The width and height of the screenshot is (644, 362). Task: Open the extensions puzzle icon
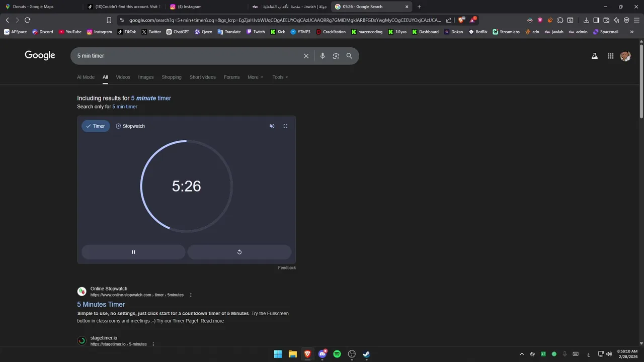coord(560,20)
